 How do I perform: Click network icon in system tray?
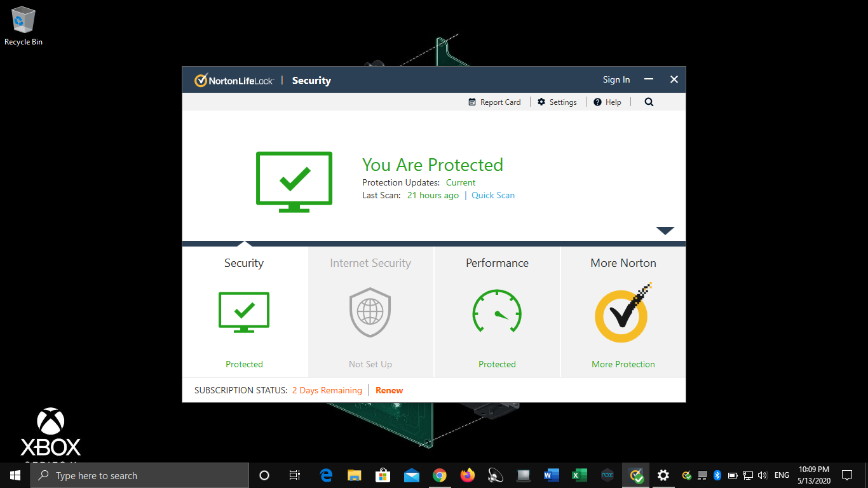[748, 475]
